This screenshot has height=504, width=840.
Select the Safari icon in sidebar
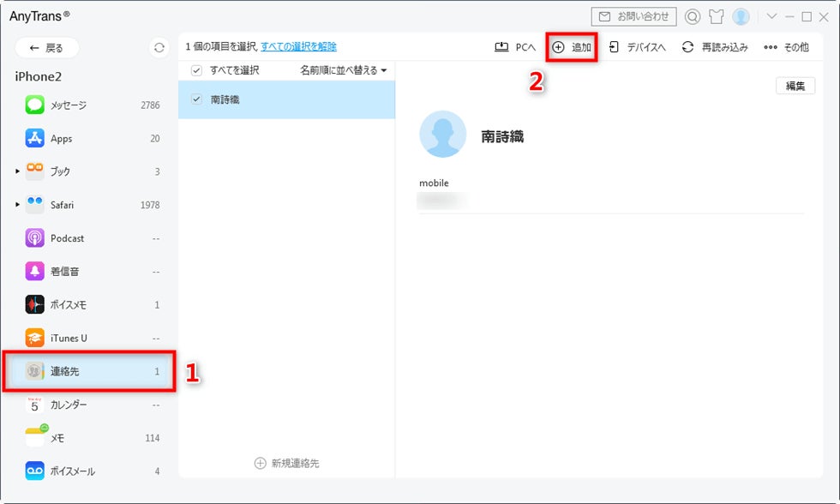pos(35,205)
